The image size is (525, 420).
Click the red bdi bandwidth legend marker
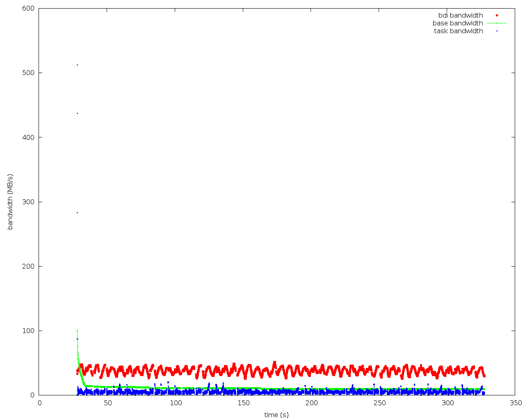click(x=497, y=16)
